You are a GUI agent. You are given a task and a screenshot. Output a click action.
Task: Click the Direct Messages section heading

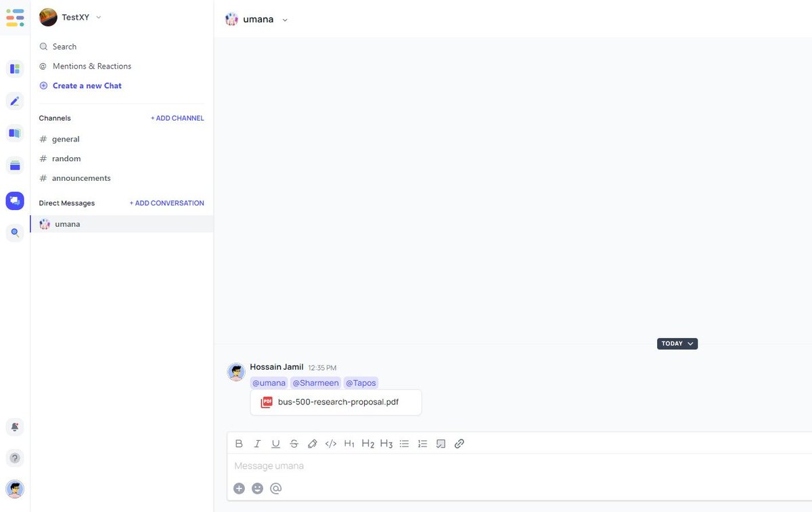(67, 203)
